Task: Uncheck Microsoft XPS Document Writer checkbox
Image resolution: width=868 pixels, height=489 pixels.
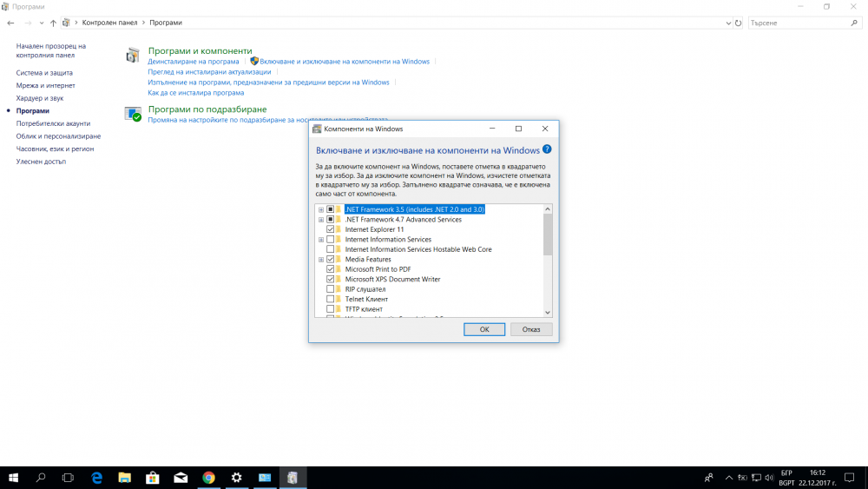Action: coord(331,279)
